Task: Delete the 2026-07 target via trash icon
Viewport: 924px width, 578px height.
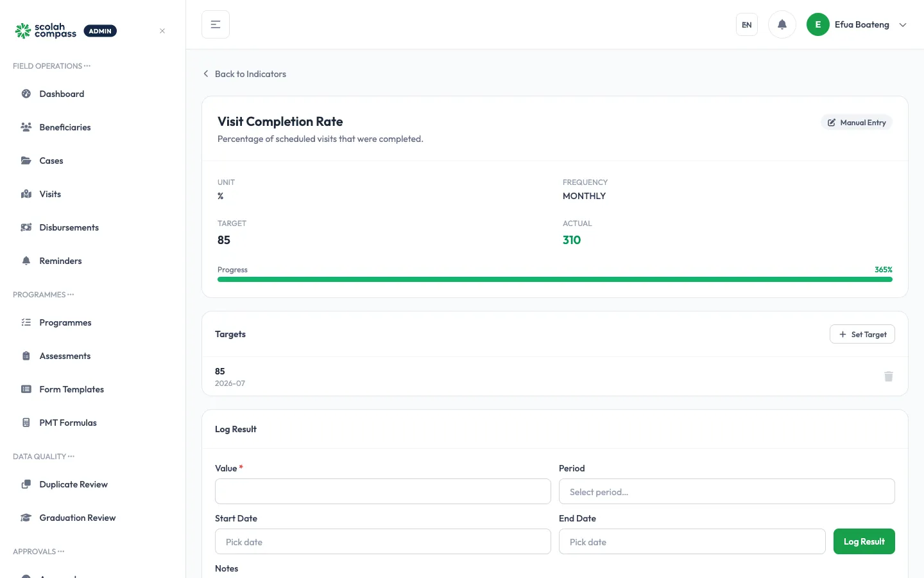Action: (x=889, y=376)
